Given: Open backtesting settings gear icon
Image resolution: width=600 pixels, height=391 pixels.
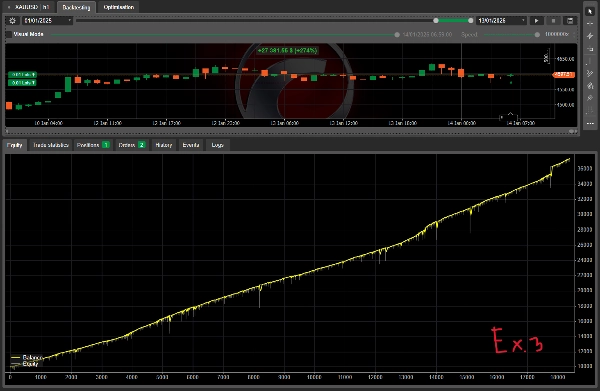Looking at the screenshot, I should point(12,21).
